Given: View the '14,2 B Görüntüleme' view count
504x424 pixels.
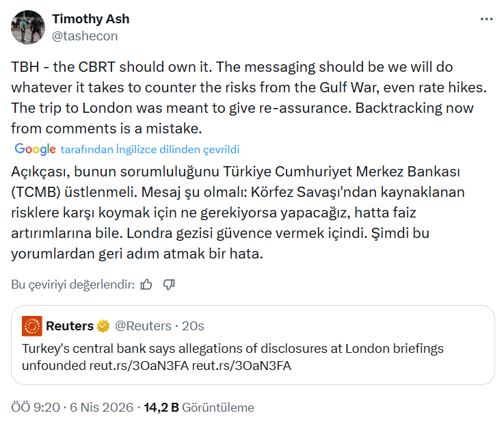Looking at the screenshot, I should click(199, 408).
